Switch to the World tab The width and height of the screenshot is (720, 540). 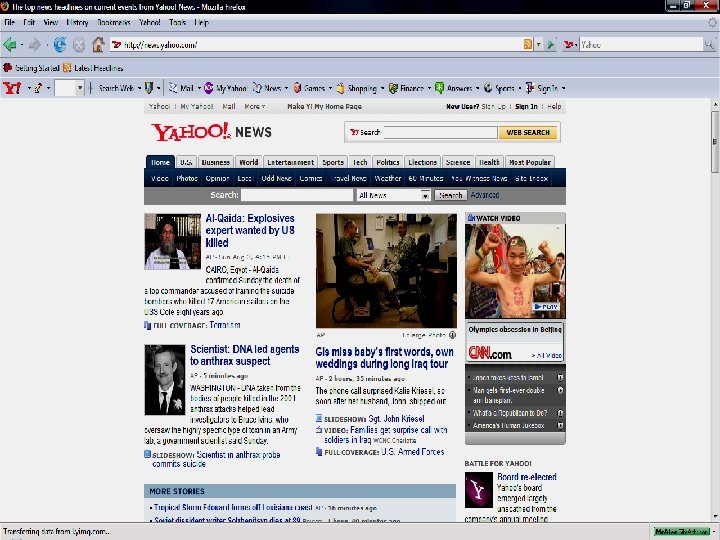pos(248,162)
